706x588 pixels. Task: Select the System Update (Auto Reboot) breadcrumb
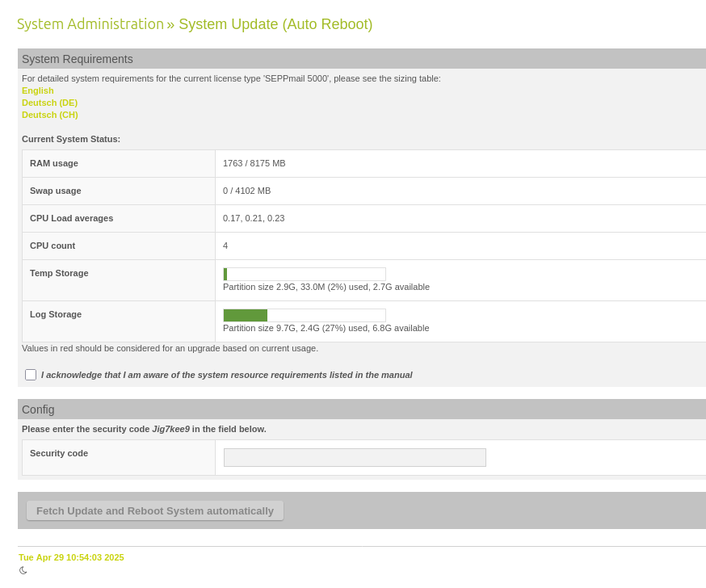pos(275,24)
